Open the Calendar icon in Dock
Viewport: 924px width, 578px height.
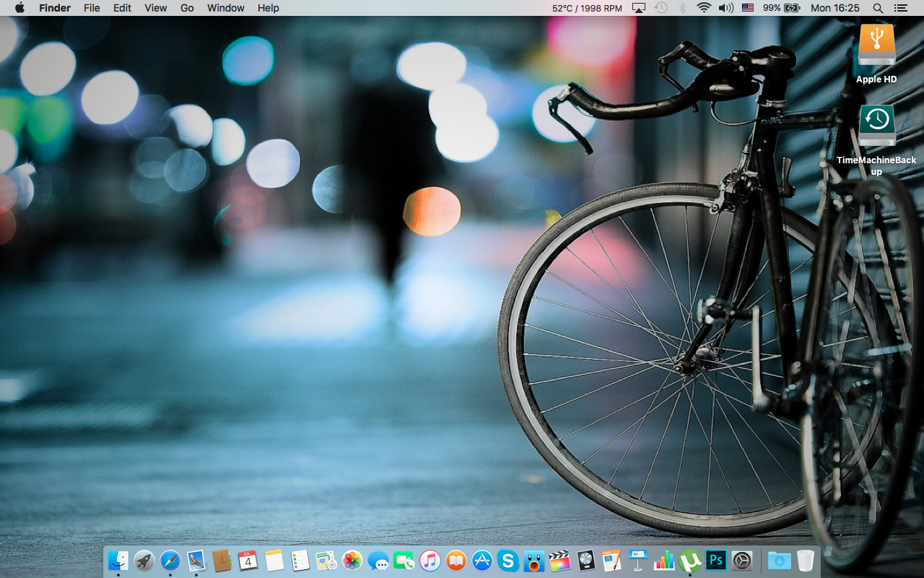pos(248,560)
